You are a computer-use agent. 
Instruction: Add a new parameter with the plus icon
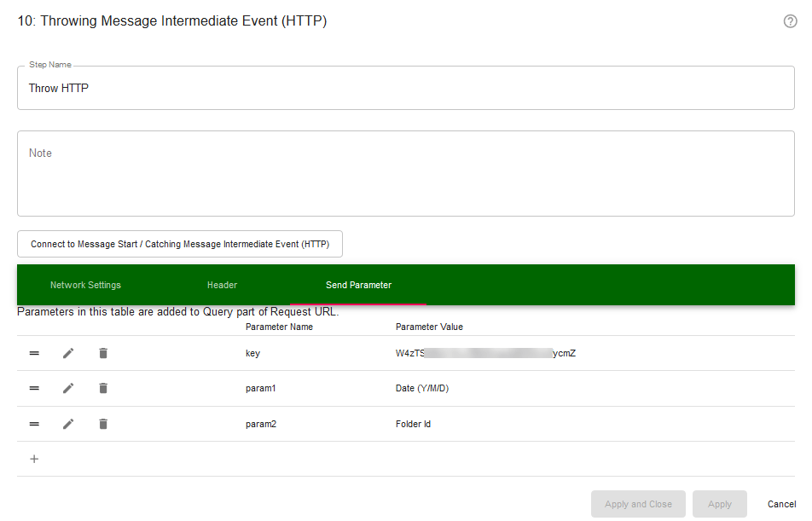34,459
